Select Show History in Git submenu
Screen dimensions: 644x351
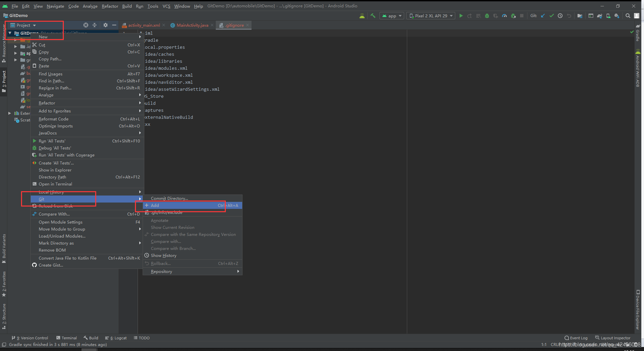[x=192, y=255]
